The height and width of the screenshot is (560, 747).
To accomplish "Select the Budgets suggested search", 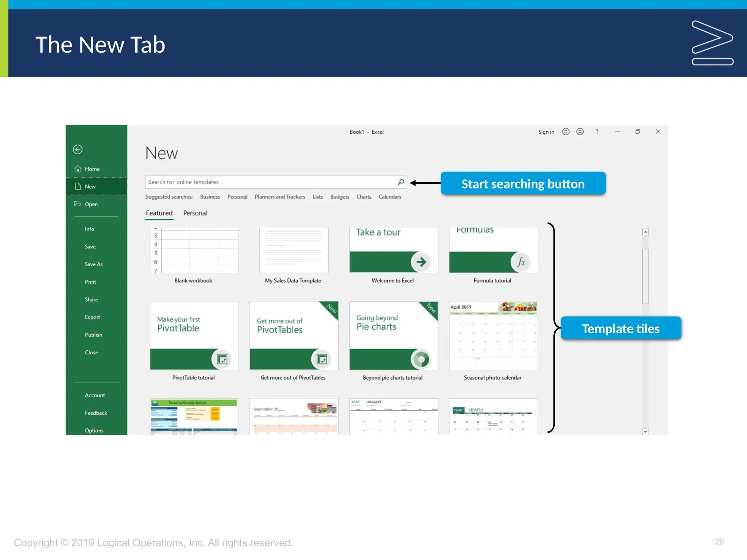I will pyautogui.click(x=340, y=197).
